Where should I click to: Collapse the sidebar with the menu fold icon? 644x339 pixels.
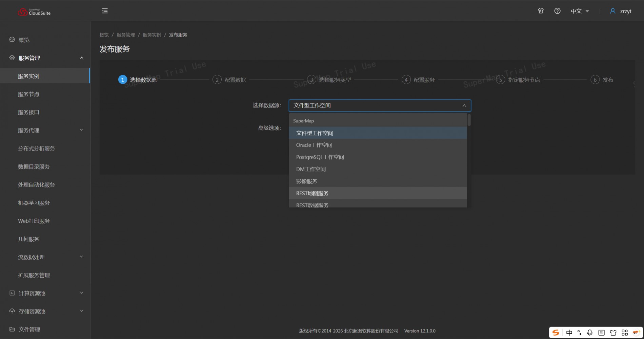105,11
